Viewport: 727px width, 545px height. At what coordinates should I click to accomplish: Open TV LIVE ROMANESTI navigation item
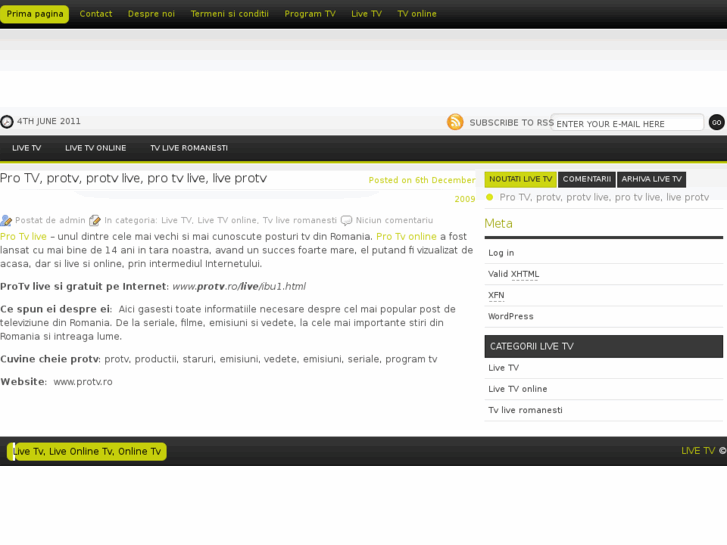point(189,148)
